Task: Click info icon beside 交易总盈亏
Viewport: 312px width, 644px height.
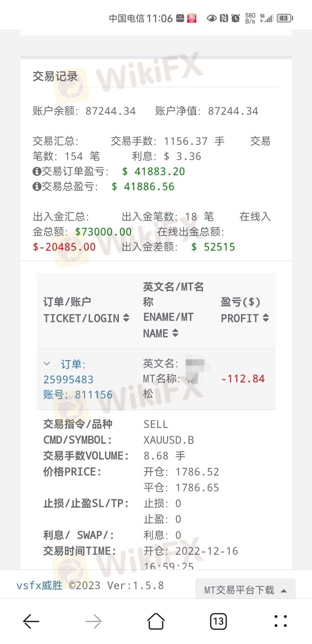Action: pos(37,187)
